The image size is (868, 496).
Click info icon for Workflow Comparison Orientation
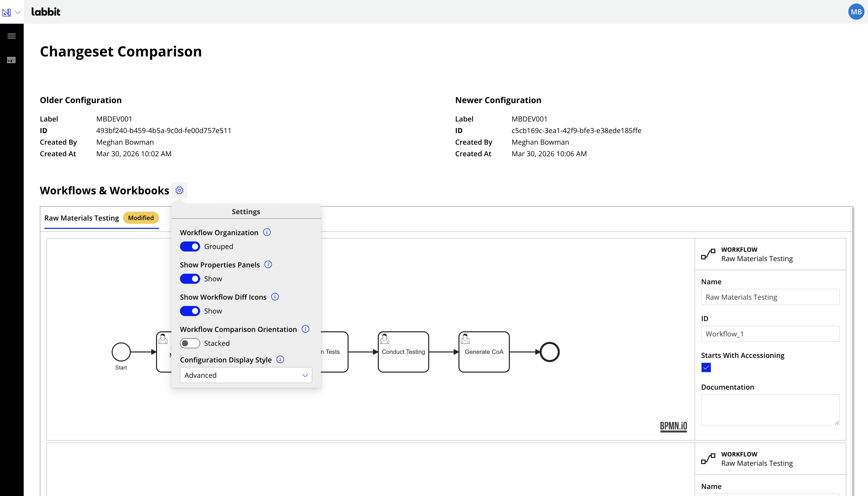[305, 329]
